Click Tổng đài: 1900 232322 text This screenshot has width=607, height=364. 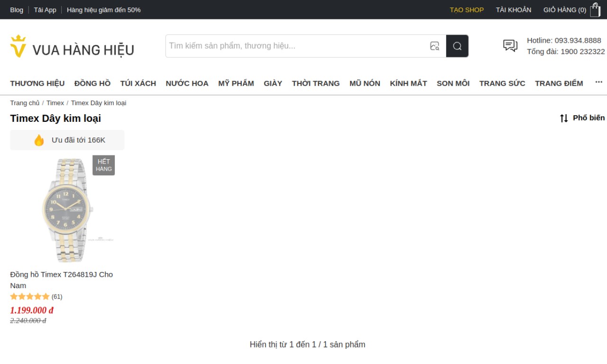point(566,52)
